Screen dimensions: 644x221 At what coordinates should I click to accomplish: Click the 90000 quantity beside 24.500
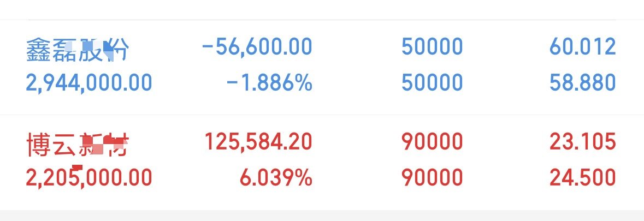click(x=432, y=178)
